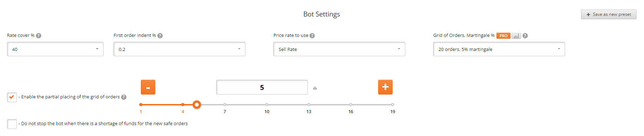The height and width of the screenshot is (136, 644).
Task: Check Do not stop bot on funds shortage
Action: 12,124
